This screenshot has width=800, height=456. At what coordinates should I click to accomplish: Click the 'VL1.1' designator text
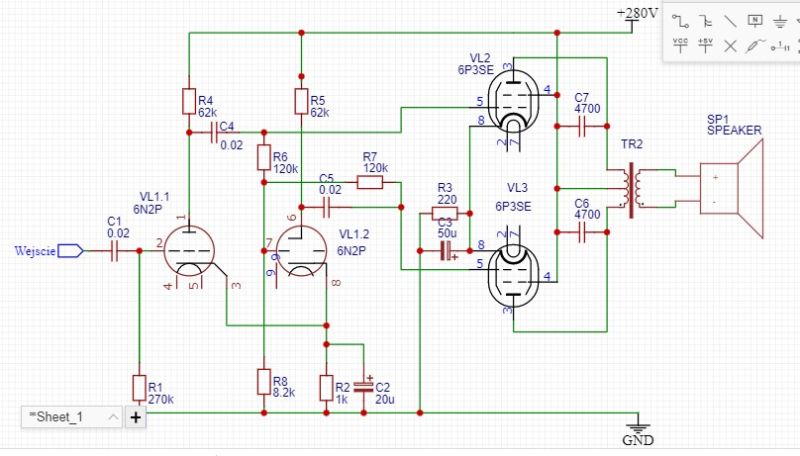click(x=155, y=197)
